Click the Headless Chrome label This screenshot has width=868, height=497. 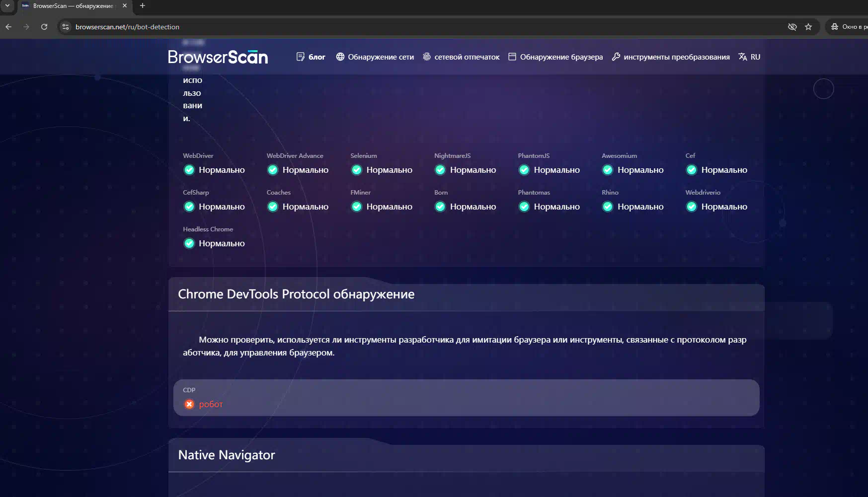point(208,229)
